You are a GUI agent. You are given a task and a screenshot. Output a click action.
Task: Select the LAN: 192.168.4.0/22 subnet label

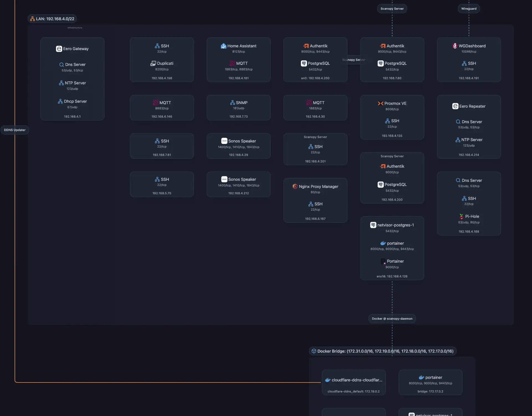pos(52,19)
